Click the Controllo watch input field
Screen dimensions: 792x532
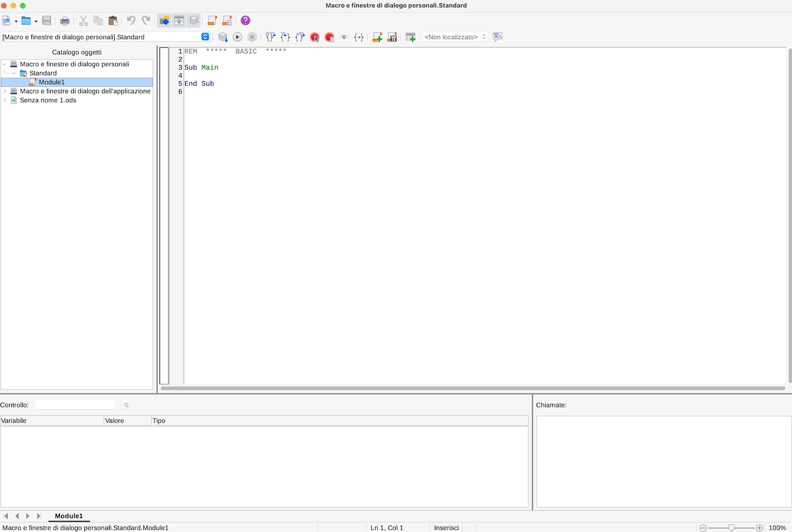coord(75,405)
